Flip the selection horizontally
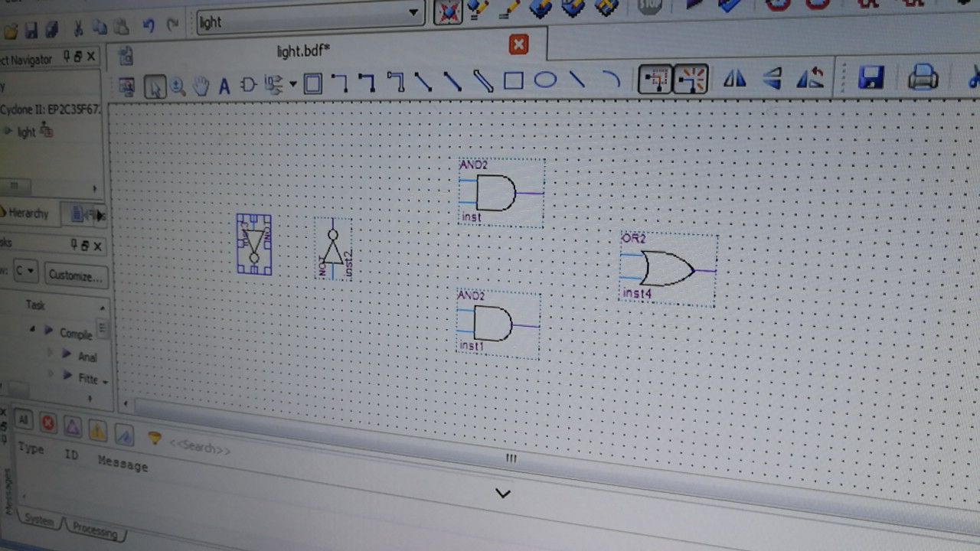Viewport: 980px width, 551px height. point(734,78)
